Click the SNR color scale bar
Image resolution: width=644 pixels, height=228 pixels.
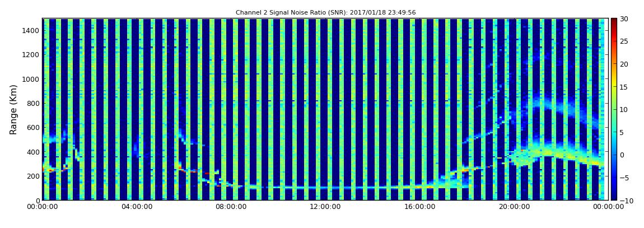pyautogui.click(x=614, y=109)
